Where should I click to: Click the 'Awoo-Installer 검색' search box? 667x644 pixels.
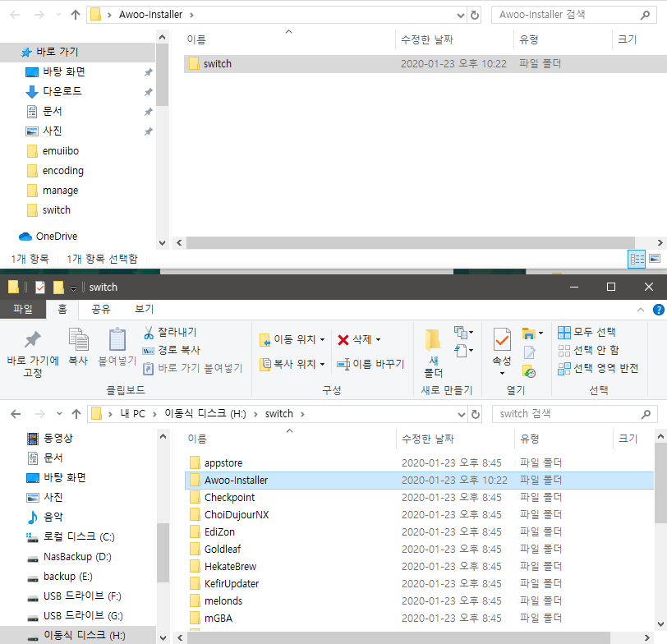(573, 15)
